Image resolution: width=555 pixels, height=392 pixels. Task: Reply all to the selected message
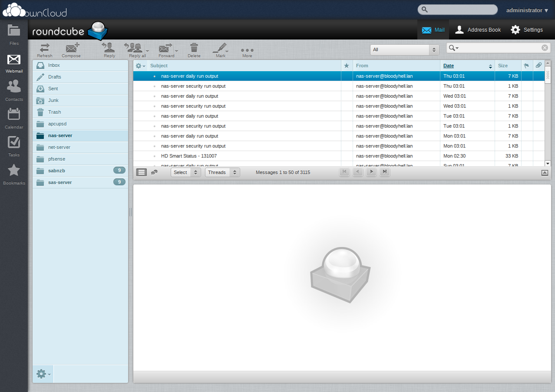click(x=135, y=50)
